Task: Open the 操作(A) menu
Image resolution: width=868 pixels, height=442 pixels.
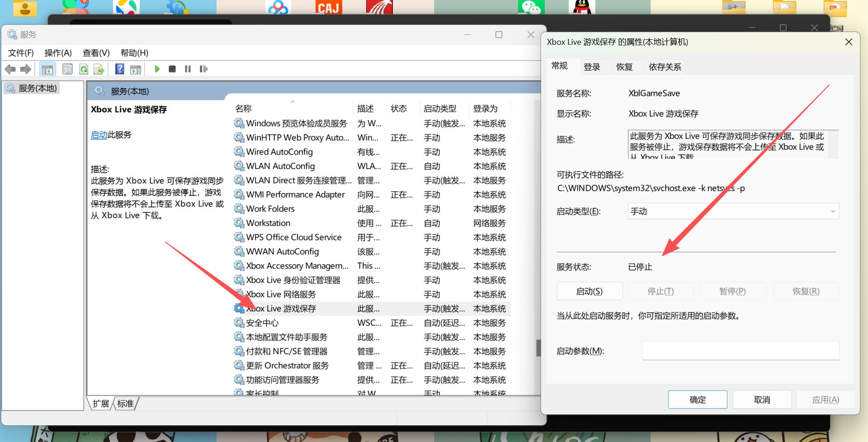Action: [x=58, y=53]
